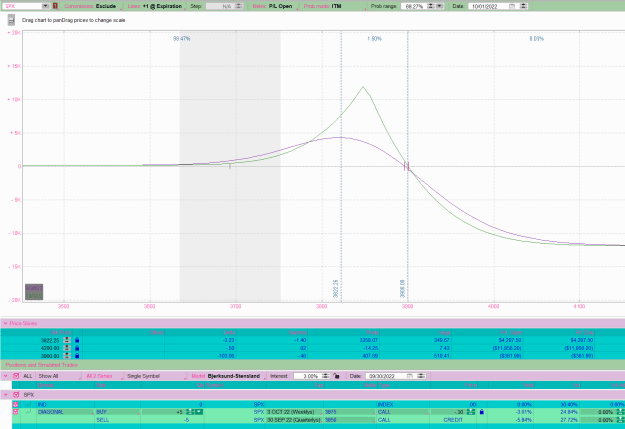Open DIAGONAL spread type selector

pos(64,412)
